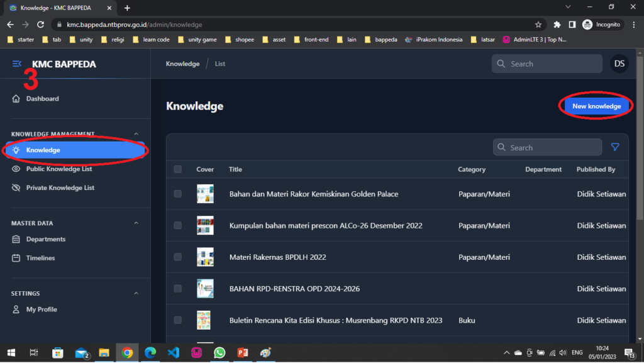Collapse sidebar using the hamburger menu icon

pyautogui.click(x=17, y=64)
